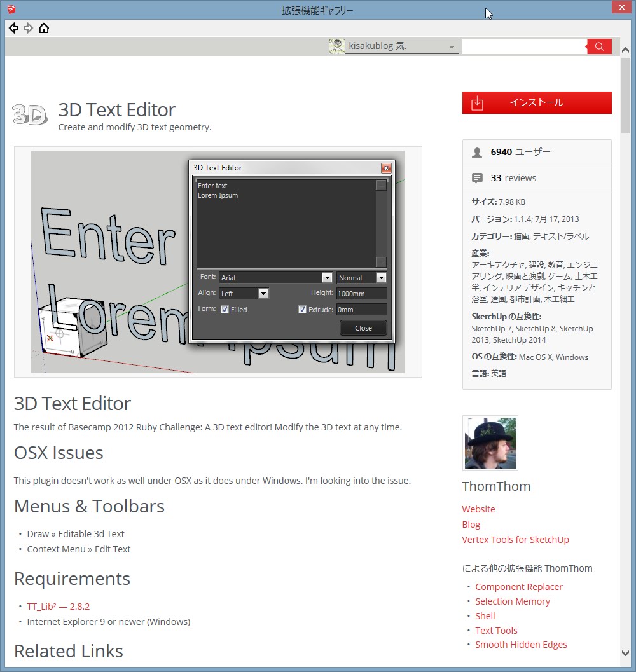Click the 'Draw » Editable 3d Text' list item
Screen dimensions: 636x672
(76, 534)
